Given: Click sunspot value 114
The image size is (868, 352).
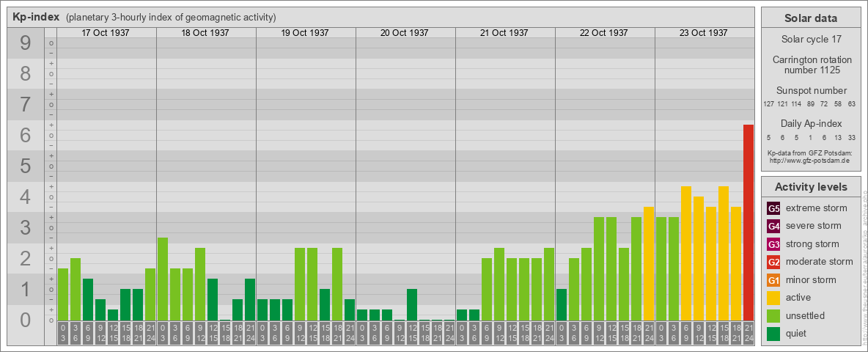Looking at the screenshot, I should click(797, 104).
